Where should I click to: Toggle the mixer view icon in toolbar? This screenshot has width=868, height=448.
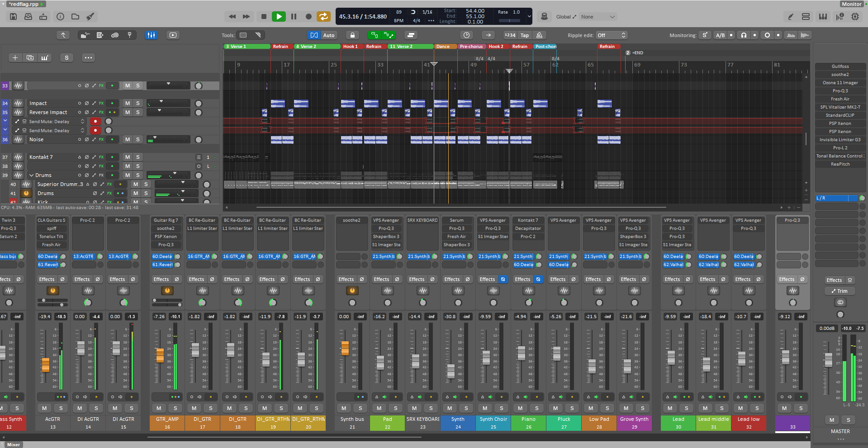point(151,35)
